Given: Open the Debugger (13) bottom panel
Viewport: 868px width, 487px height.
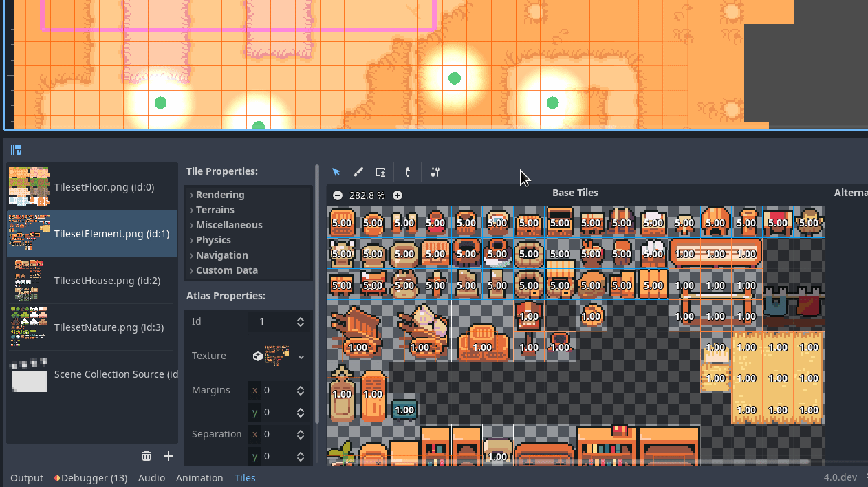Looking at the screenshot, I should click(x=91, y=478).
